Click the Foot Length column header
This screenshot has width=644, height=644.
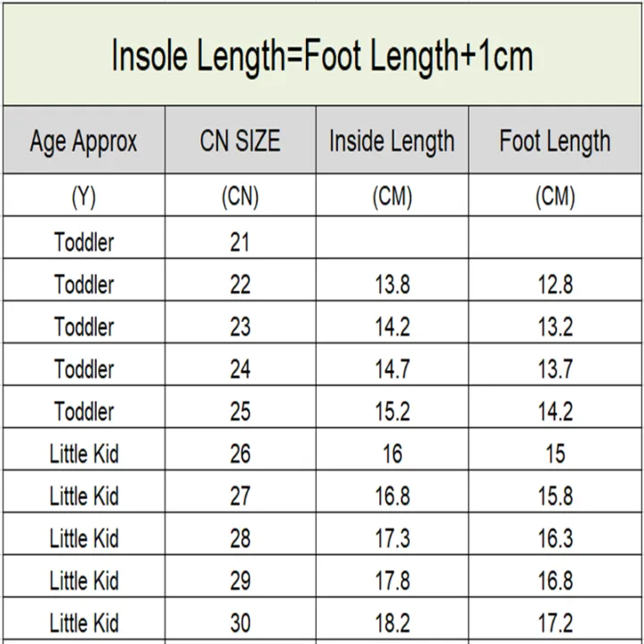tap(555, 140)
